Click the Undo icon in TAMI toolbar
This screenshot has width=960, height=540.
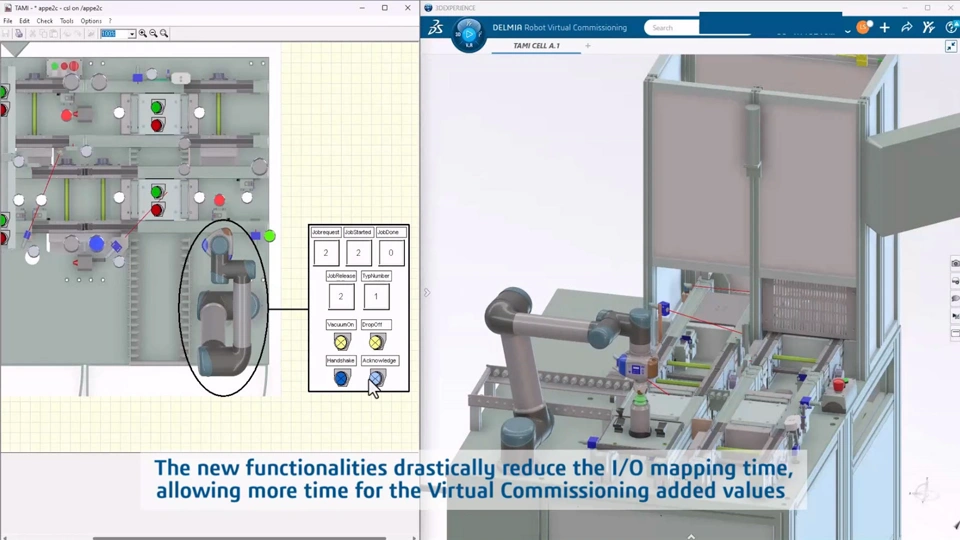(67, 34)
